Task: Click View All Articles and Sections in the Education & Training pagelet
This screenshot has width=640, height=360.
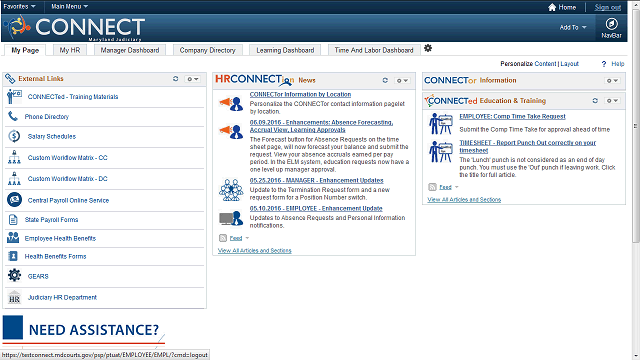Action: tap(464, 199)
